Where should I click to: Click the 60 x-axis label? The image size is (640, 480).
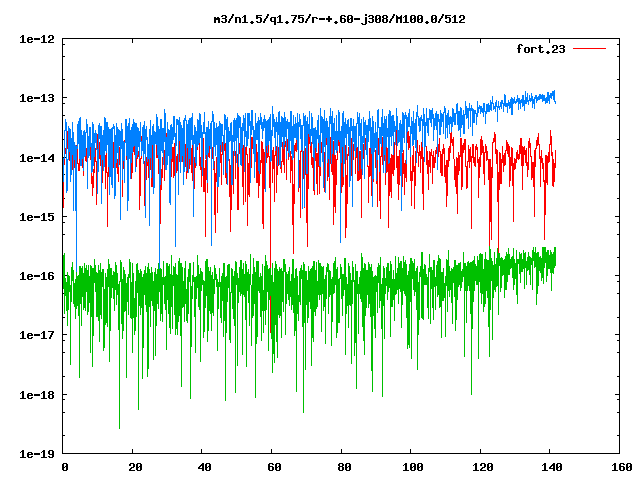click(274, 467)
